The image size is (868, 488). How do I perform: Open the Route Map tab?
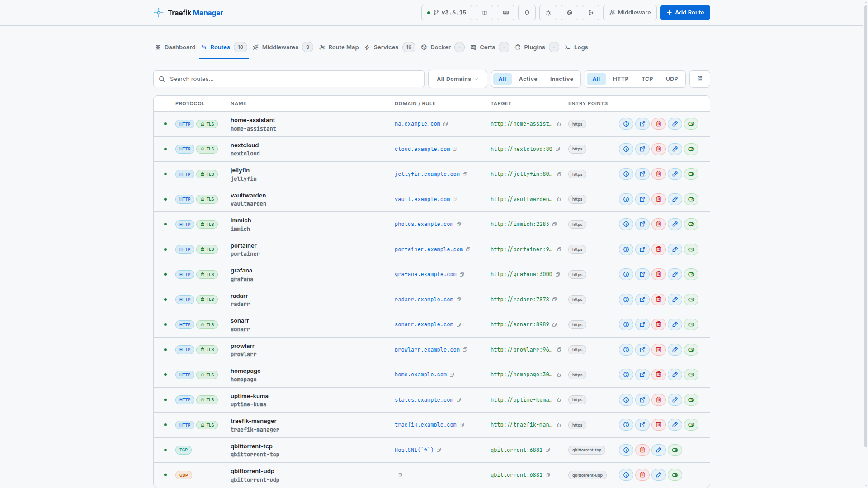coord(339,47)
